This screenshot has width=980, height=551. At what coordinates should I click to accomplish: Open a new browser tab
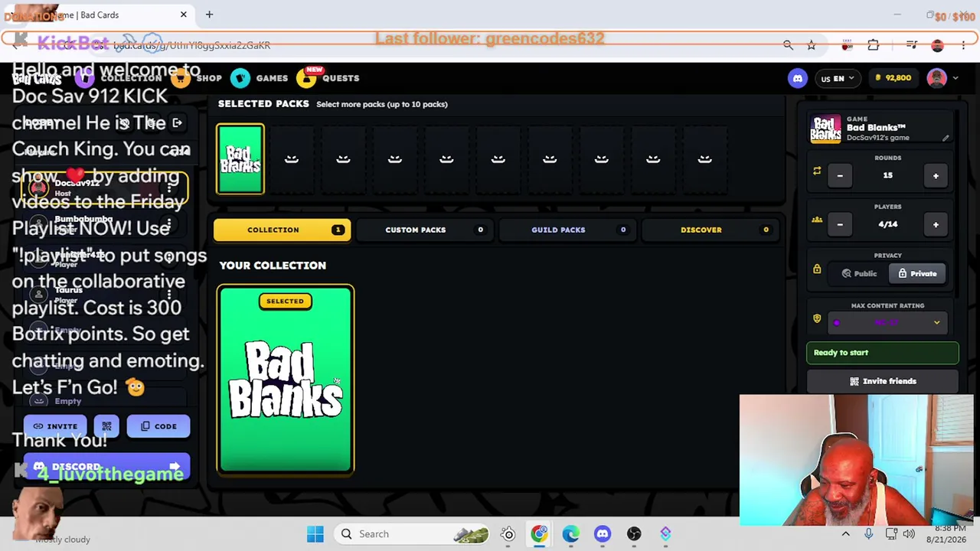(209, 15)
